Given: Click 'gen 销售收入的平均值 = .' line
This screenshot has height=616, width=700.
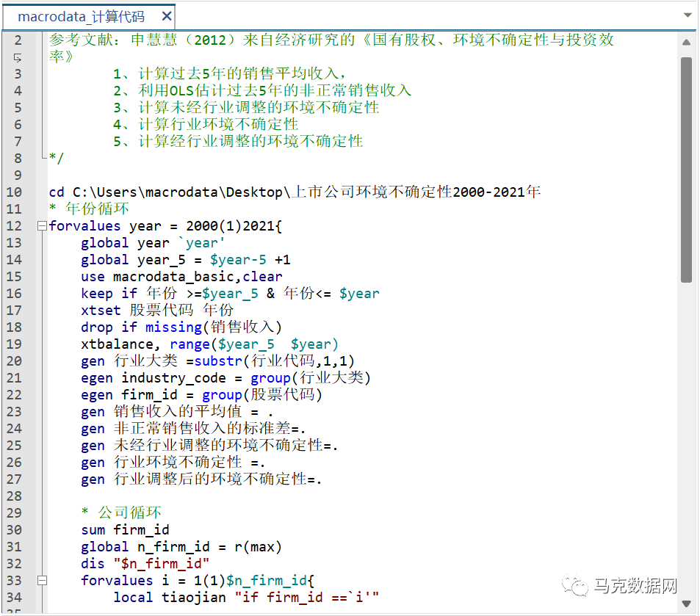Looking at the screenshot, I should tap(177, 412).
